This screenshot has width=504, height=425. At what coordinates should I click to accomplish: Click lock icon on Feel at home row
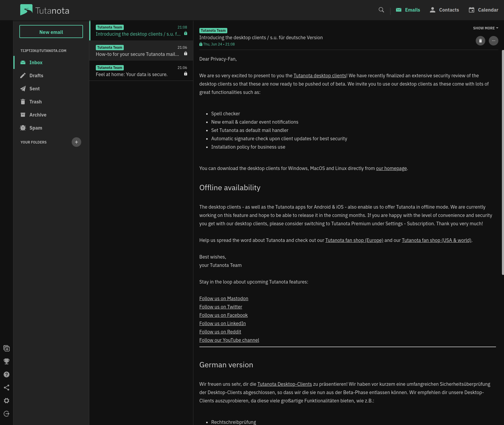(x=186, y=74)
